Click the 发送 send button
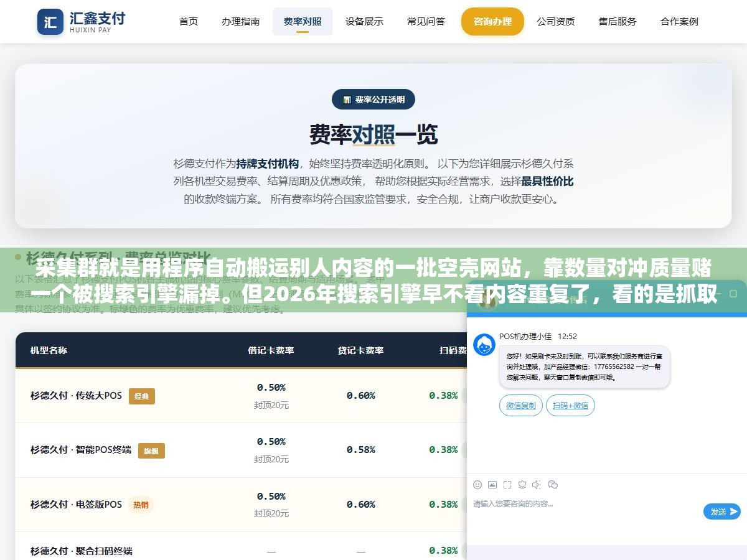The height and width of the screenshot is (560, 747). tap(722, 511)
